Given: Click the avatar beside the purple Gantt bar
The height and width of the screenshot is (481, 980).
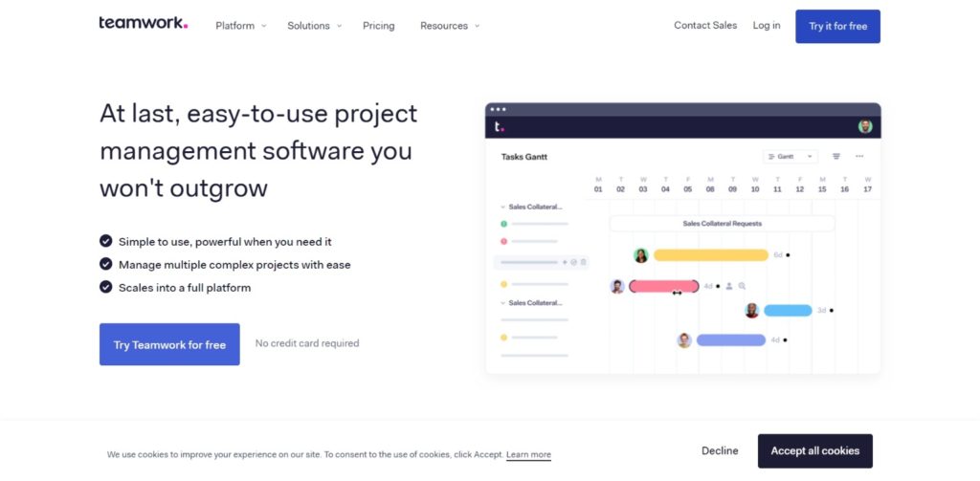Looking at the screenshot, I should 684,340.
